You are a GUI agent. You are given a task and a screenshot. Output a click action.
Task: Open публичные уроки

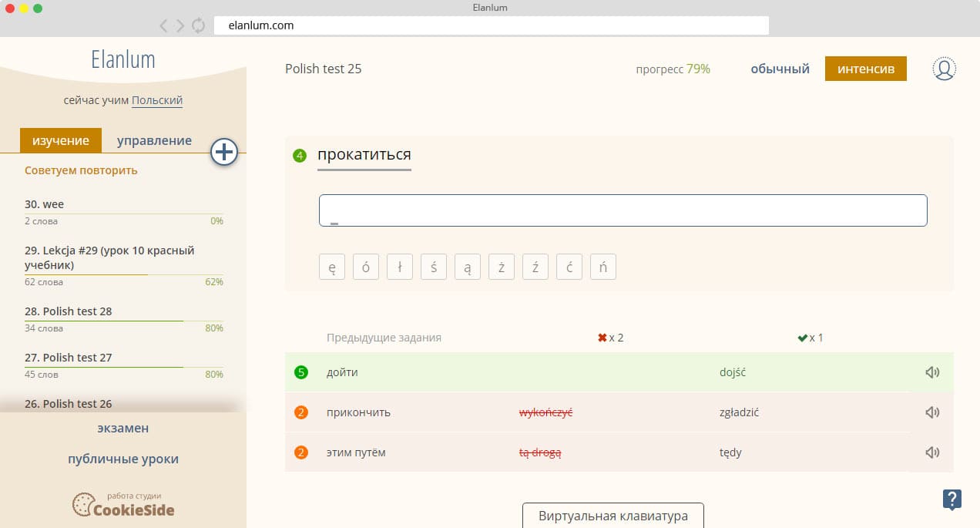pyautogui.click(x=123, y=459)
